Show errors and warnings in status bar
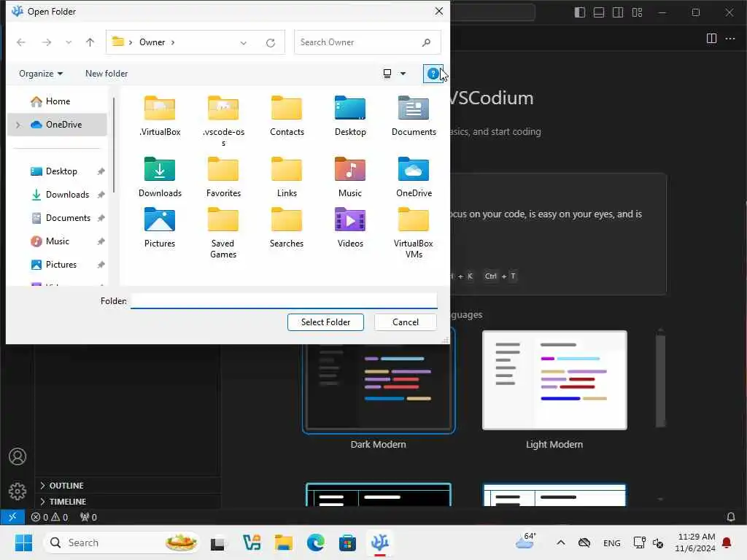The image size is (747, 560). point(50,517)
